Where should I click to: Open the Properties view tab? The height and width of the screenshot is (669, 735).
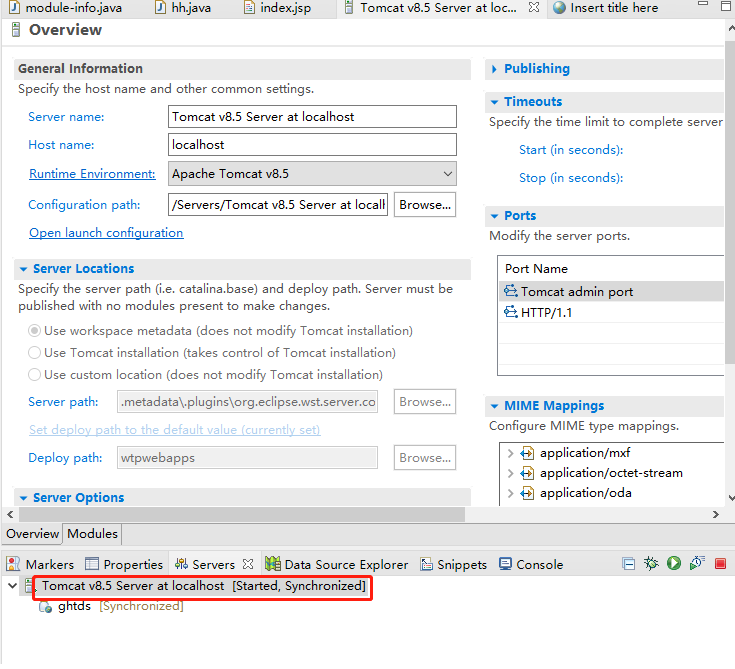point(124,564)
